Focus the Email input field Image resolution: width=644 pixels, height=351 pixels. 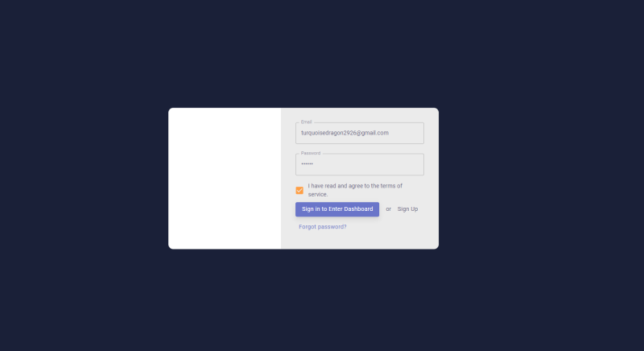coord(360,134)
